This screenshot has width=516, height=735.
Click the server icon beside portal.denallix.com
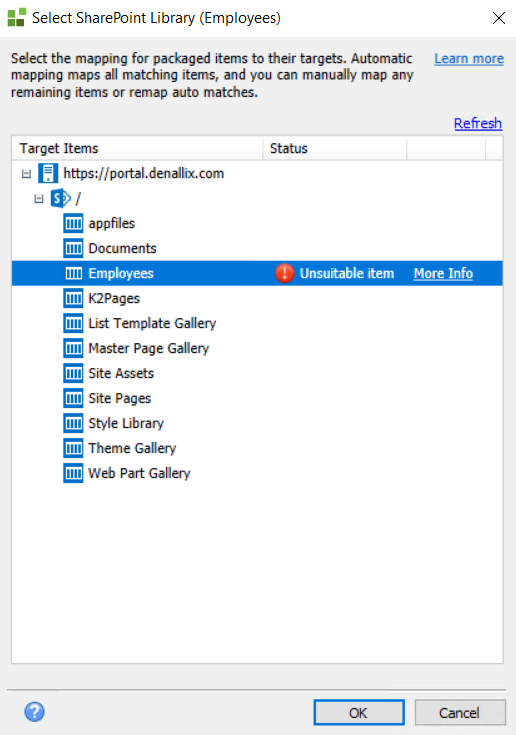pyautogui.click(x=48, y=173)
